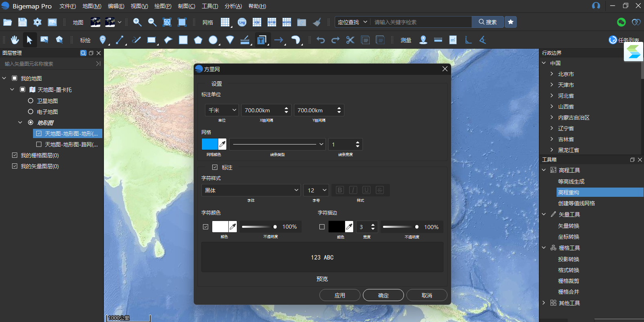Select the pan hand tool
The width and height of the screenshot is (644, 322).
pyautogui.click(x=15, y=40)
